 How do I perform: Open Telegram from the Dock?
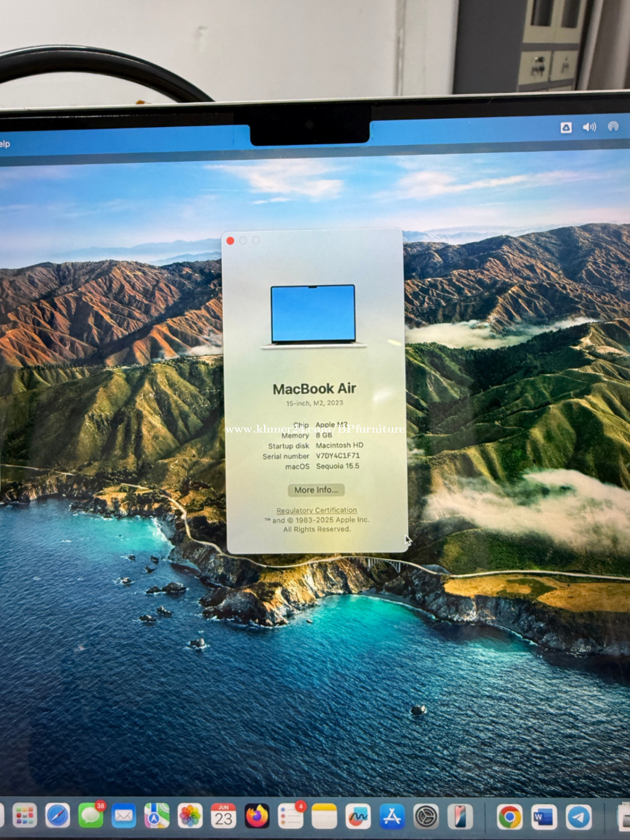tap(578, 817)
